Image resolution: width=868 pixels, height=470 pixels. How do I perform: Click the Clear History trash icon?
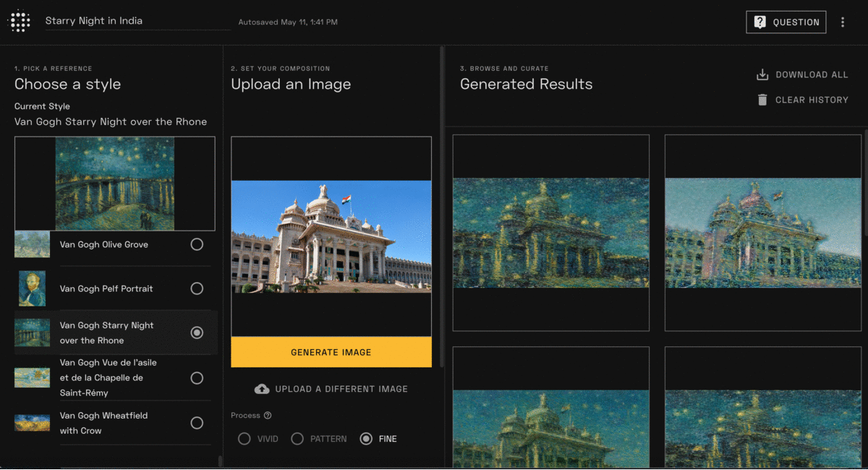[762, 100]
